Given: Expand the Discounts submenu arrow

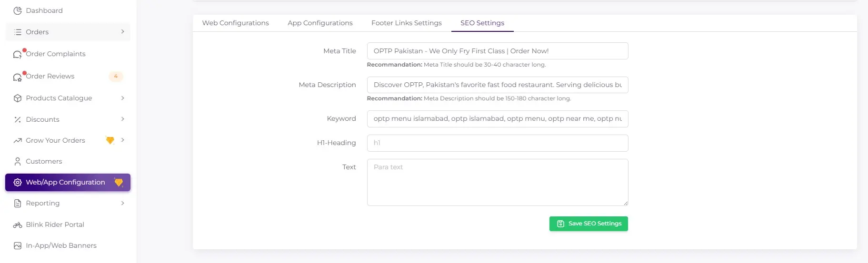Looking at the screenshot, I should [122, 119].
